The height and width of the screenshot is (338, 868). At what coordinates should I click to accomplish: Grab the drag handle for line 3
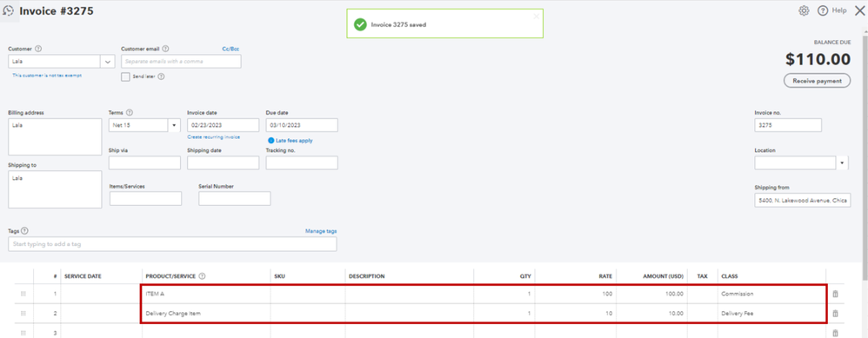pyautogui.click(x=23, y=333)
